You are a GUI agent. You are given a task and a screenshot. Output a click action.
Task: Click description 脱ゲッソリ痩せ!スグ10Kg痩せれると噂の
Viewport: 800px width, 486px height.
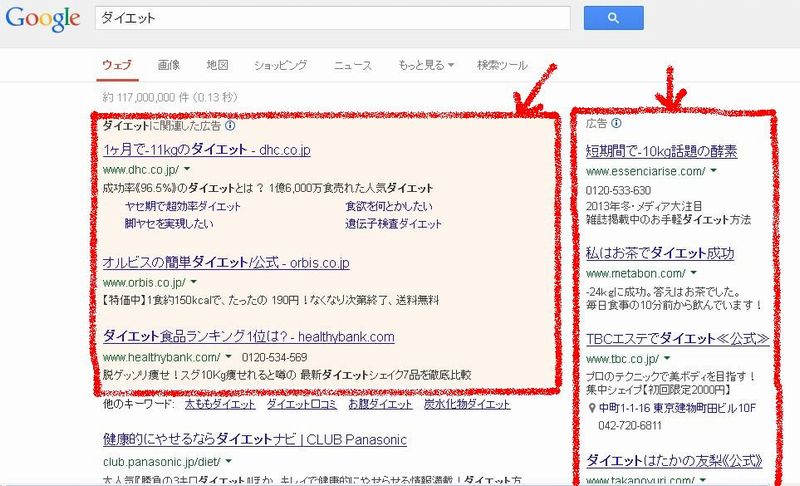coord(199,375)
